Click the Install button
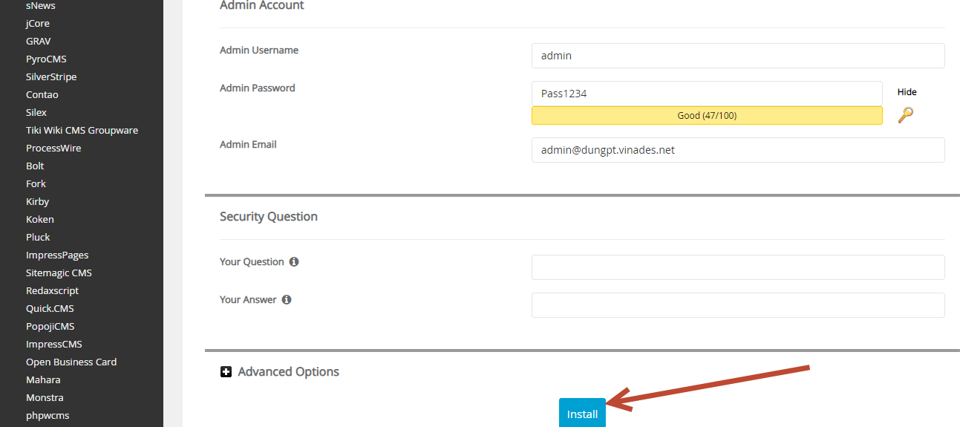Viewport: 980px width, 427px height. click(x=582, y=414)
